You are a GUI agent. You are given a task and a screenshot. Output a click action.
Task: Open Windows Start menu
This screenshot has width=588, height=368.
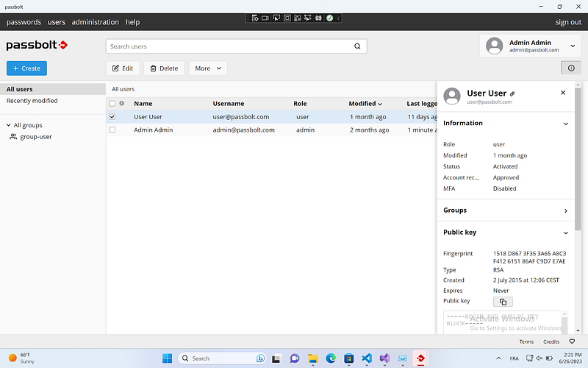click(x=167, y=358)
